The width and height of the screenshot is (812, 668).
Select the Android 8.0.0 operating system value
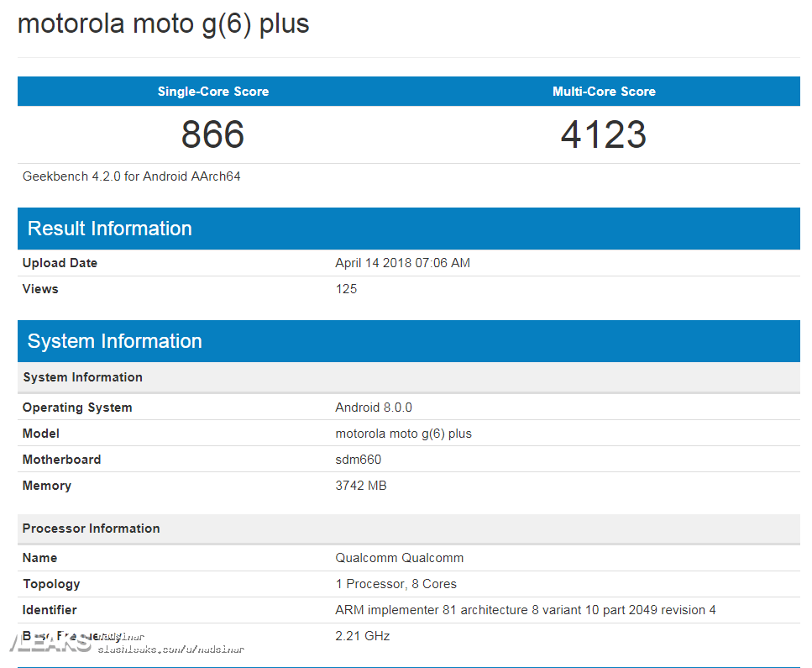pos(374,407)
